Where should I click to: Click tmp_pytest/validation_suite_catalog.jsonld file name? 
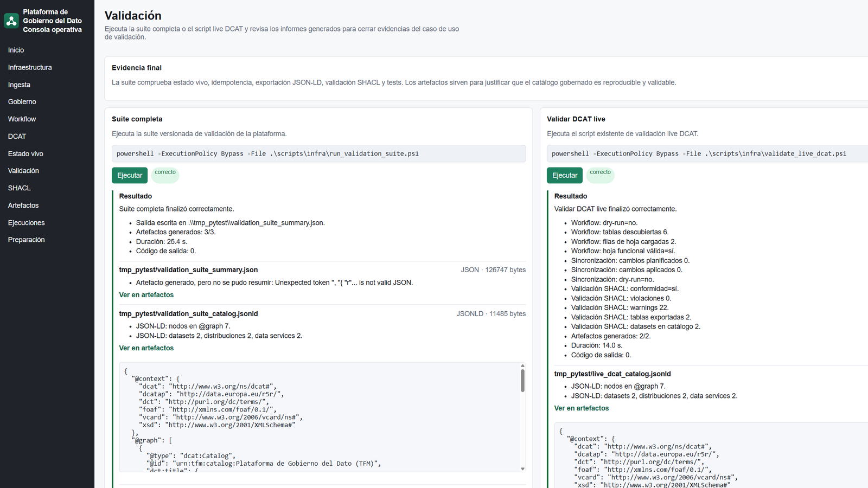[188, 314]
